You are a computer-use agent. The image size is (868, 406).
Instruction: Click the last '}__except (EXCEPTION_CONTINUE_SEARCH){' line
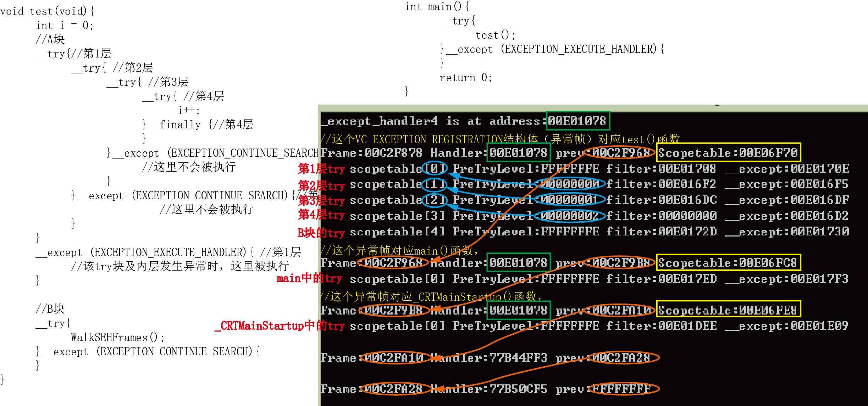point(148,351)
